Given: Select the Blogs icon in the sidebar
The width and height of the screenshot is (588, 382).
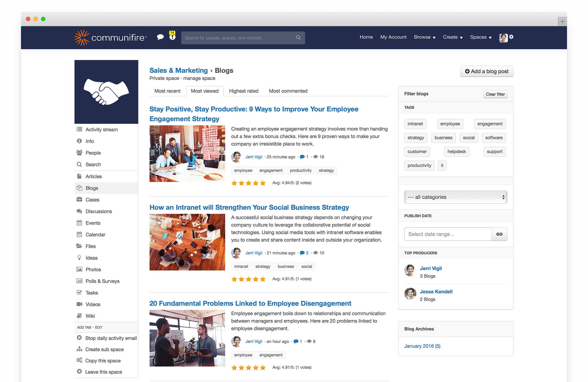Looking at the screenshot, I should [79, 188].
